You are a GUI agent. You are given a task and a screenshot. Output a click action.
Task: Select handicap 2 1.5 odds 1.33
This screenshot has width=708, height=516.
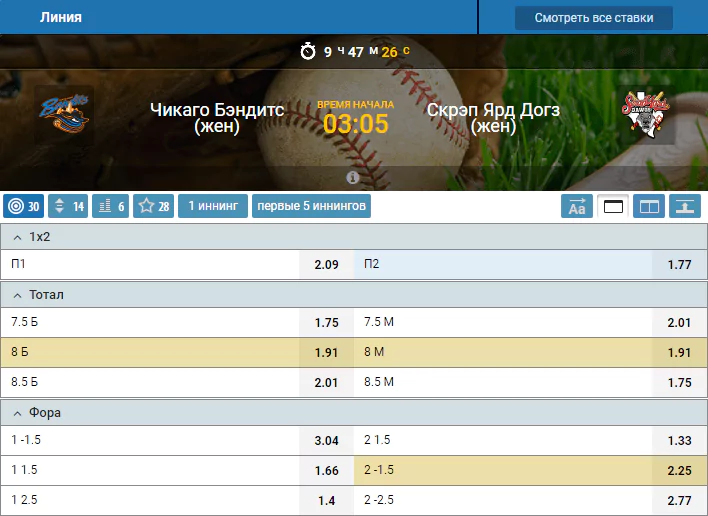click(x=531, y=441)
